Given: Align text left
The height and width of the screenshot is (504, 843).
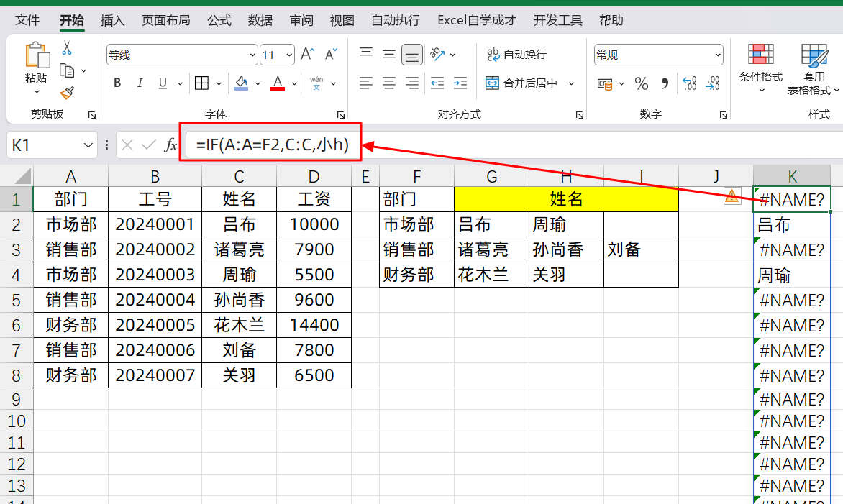Looking at the screenshot, I should pos(366,83).
